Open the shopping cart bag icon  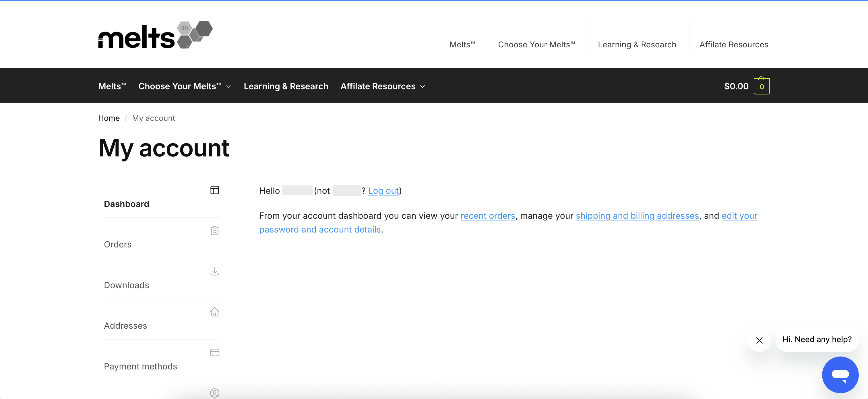762,86
